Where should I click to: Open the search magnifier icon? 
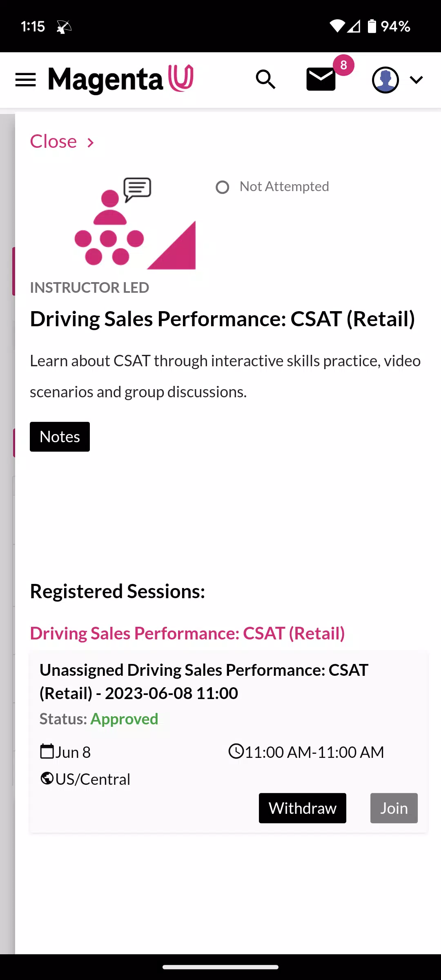click(x=266, y=79)
